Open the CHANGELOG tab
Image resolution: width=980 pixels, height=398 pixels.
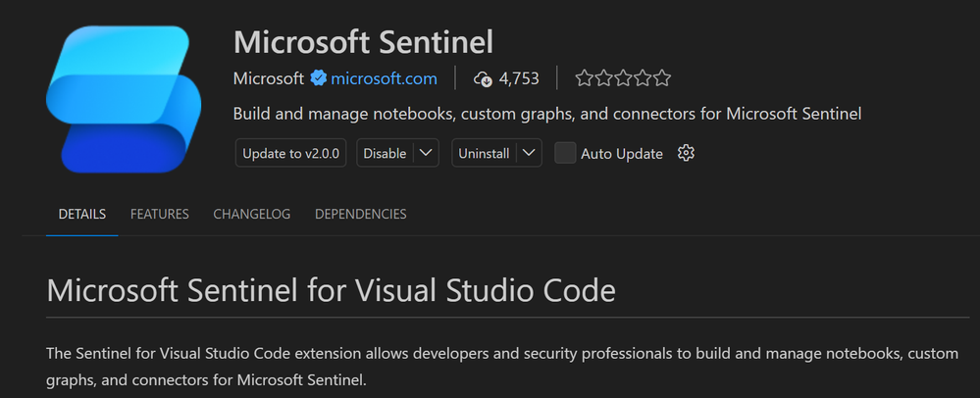(x=252, y=214)
